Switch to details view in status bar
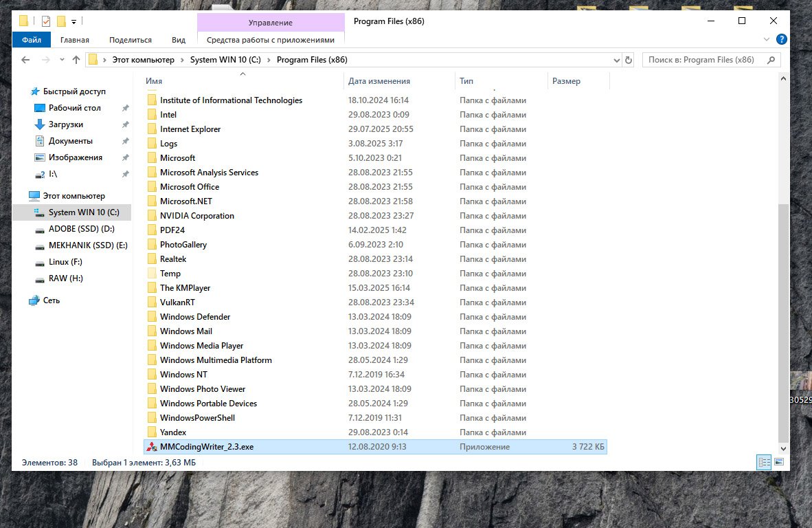 [x=764, y=462]
